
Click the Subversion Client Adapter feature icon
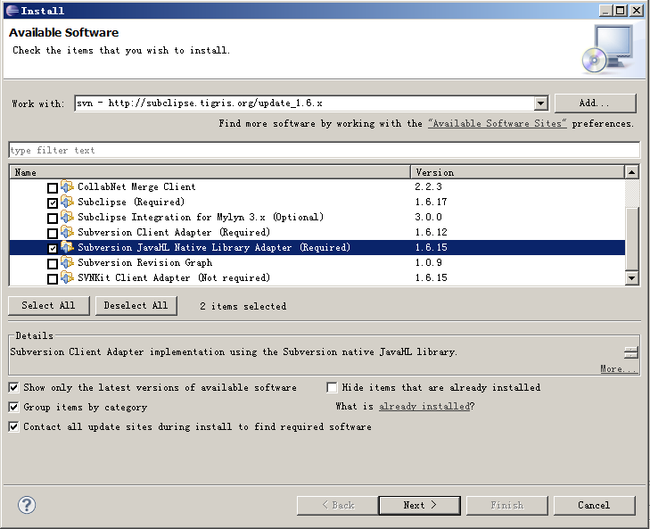pos(67,232)
